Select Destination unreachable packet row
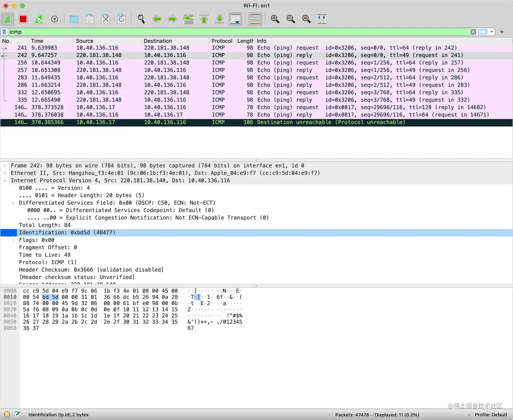The image size is (513, 420). click(256, 122)
